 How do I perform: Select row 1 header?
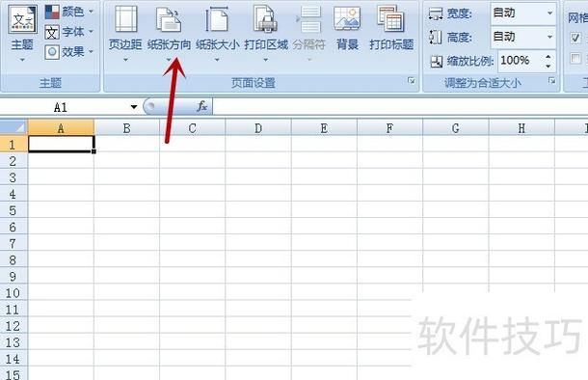pyautogui.click(x=13, y=144)
